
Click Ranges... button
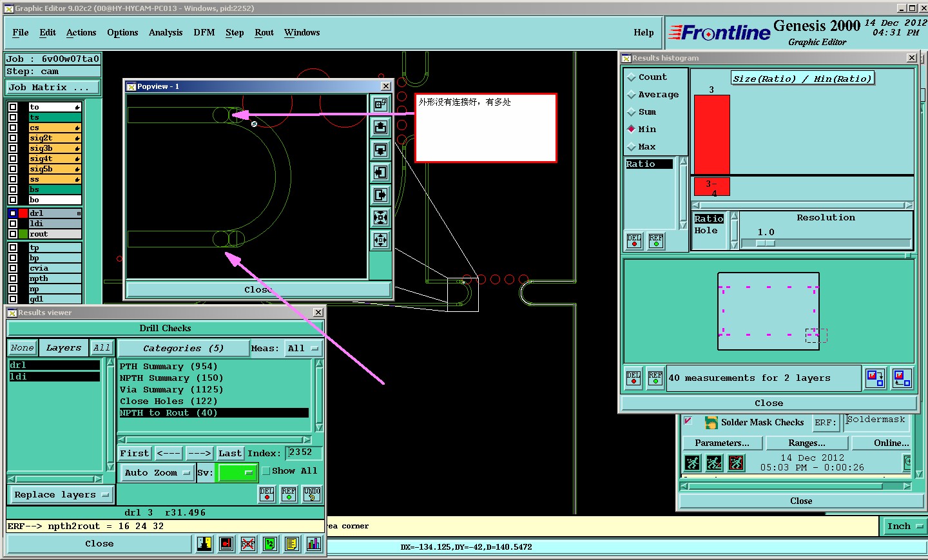pyautogui.click(x=807, y=443)
